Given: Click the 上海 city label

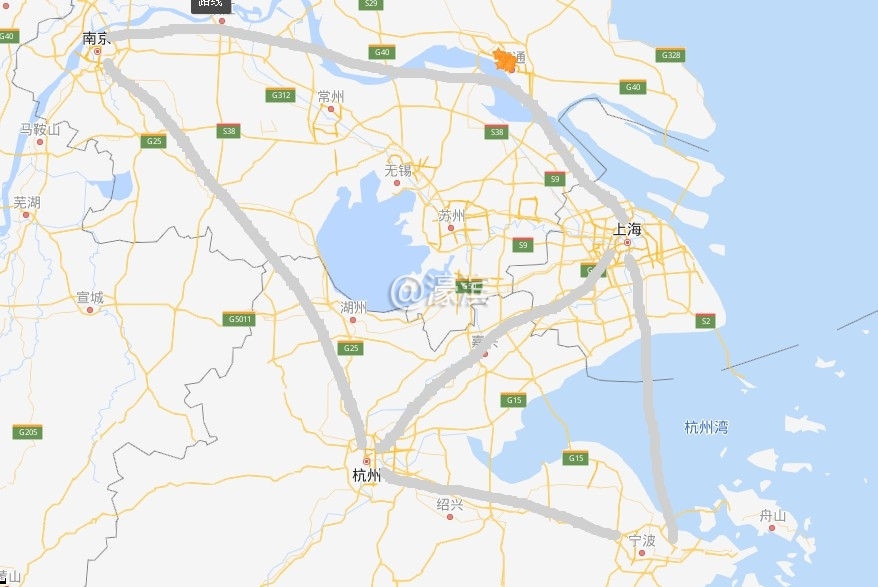Looking at the screenshot, I should 627,229.
